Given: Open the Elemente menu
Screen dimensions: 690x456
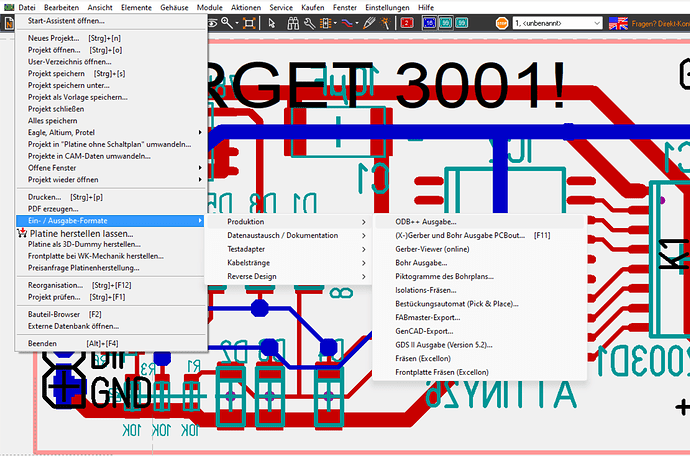Looking at the screenshot, I should pos(136,7).
